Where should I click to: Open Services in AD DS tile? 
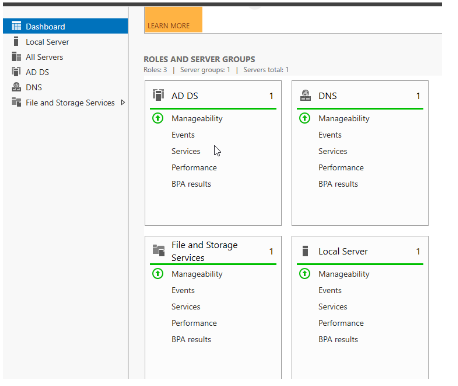[186, 151]
